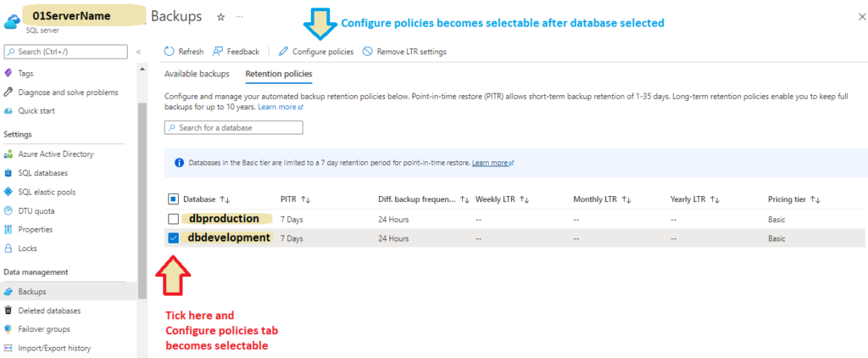Screen dimensions: 868x358
Task: Open the more options ellipsis next to Backups
Action: coord(240,17)
